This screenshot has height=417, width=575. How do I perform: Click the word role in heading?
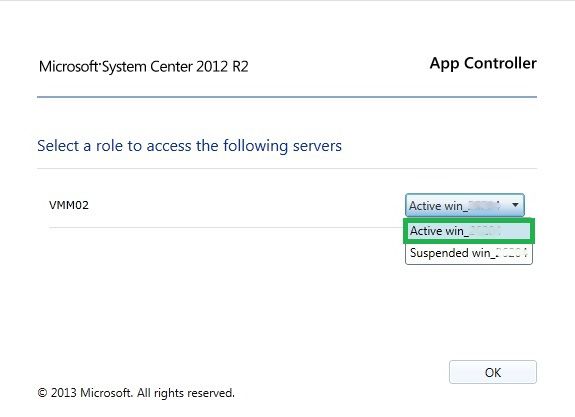point(109,146)
